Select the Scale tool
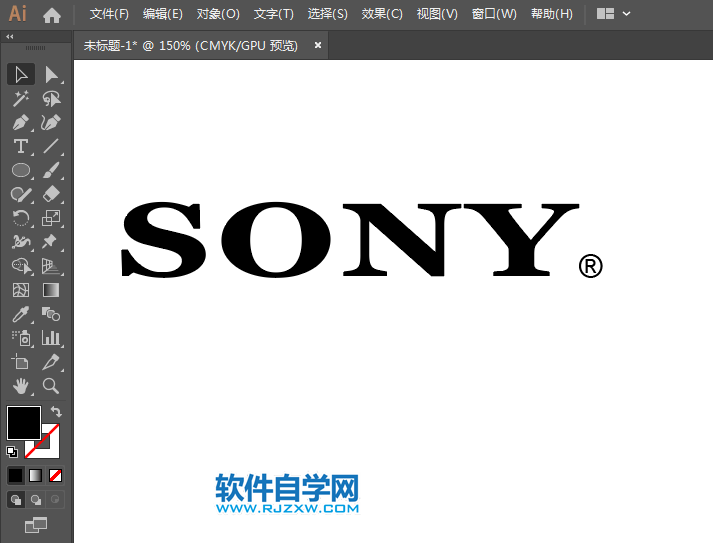 click(51, 218)
